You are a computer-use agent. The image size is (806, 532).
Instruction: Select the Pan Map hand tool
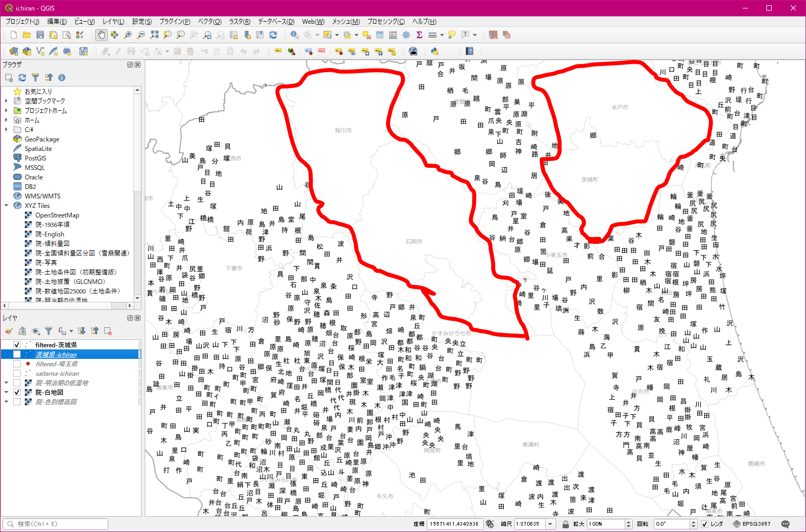pyautogui.click(x=101, y=35)
